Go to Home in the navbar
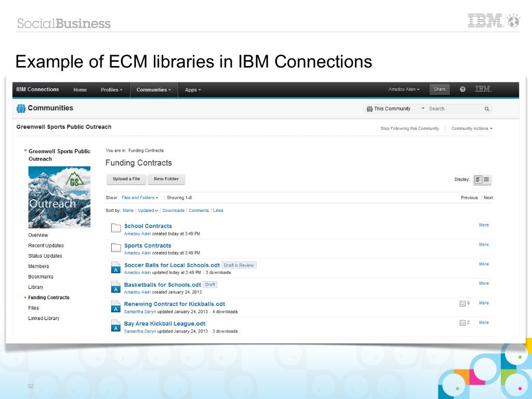 [x=80, y=90]
